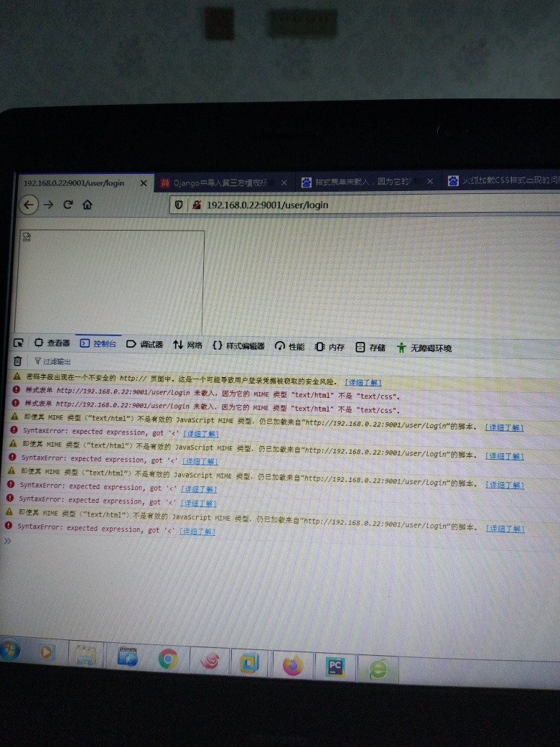Open the 网络 network panel

click(x=188, y=345)
